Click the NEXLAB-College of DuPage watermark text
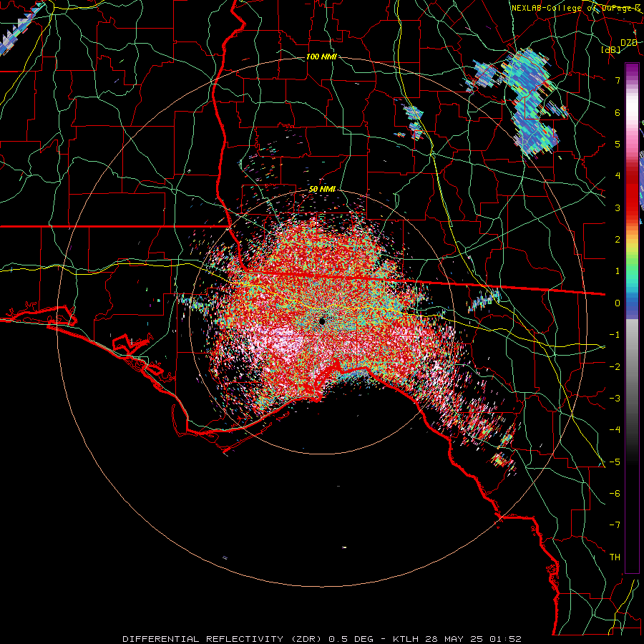This screenshot has width=644, height=644. pos(575,8)
